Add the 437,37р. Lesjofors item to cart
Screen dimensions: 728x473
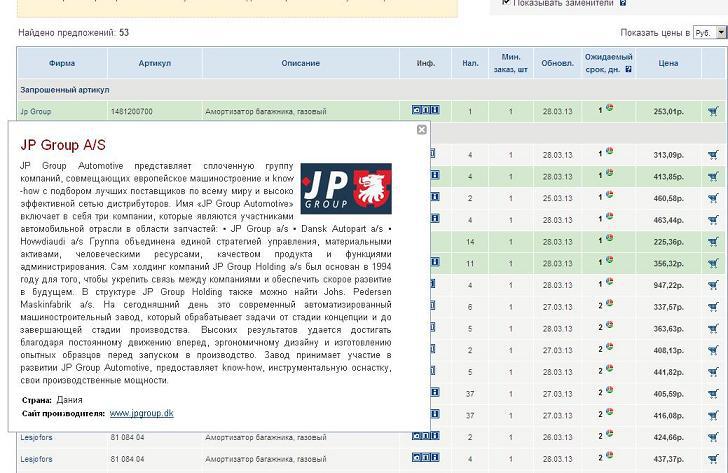[713, 459]
